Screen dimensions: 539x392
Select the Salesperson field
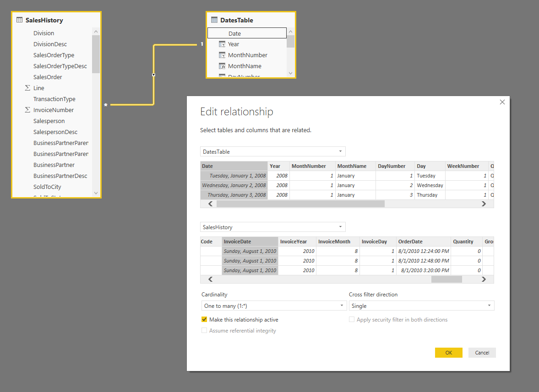coord(49,121)
